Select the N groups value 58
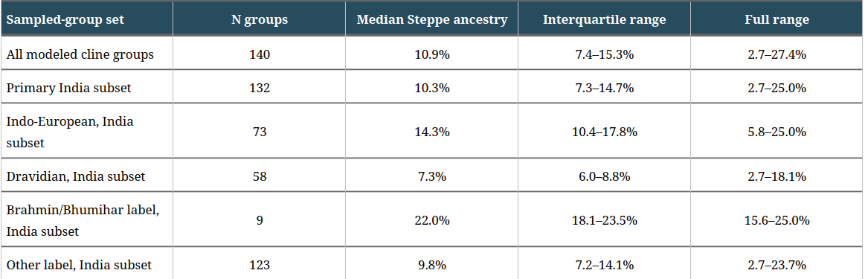The image size is (868, 279). coord(259,176)
